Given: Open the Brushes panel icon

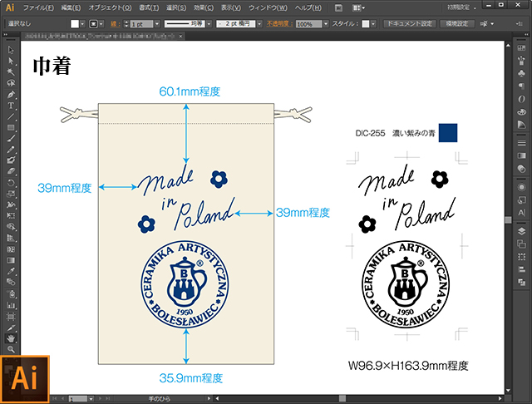Looking at the screenshot, I should [x=521, y=61].
